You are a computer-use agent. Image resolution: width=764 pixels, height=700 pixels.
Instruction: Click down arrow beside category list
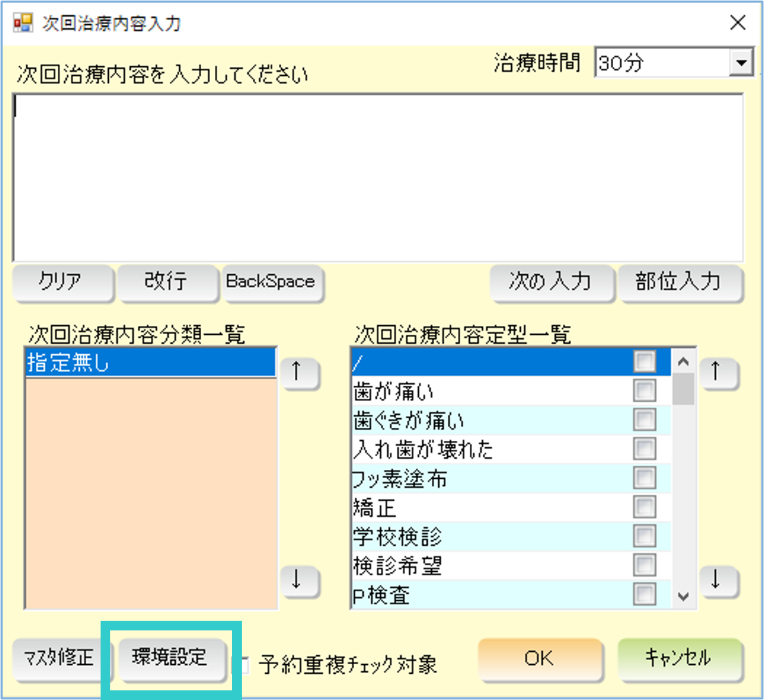[301, 581]
